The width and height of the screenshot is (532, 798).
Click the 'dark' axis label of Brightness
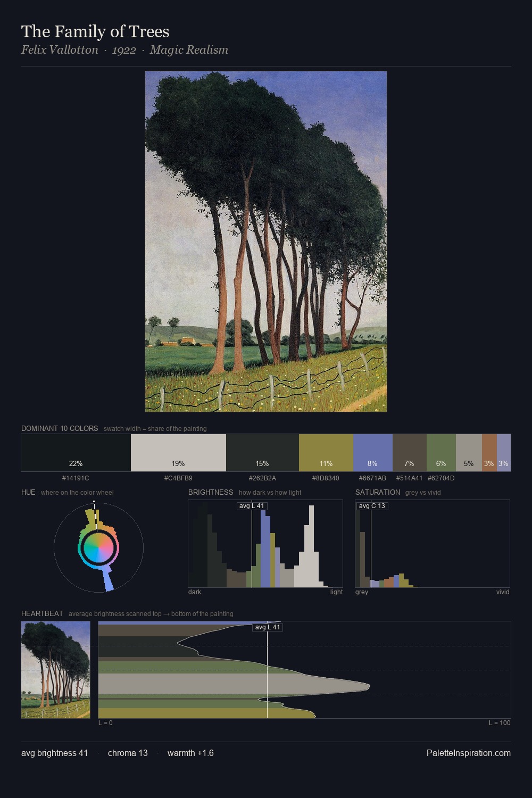tap(195, 592)
